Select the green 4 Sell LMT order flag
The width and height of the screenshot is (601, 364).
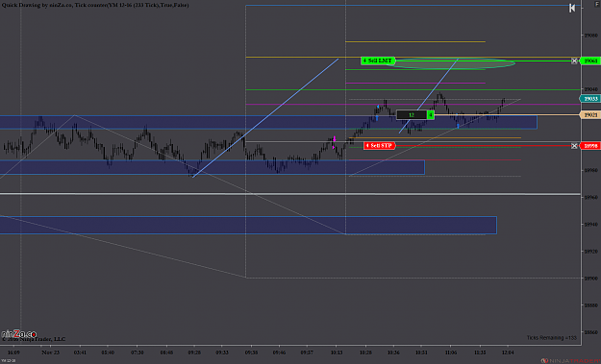pos(378,61)
